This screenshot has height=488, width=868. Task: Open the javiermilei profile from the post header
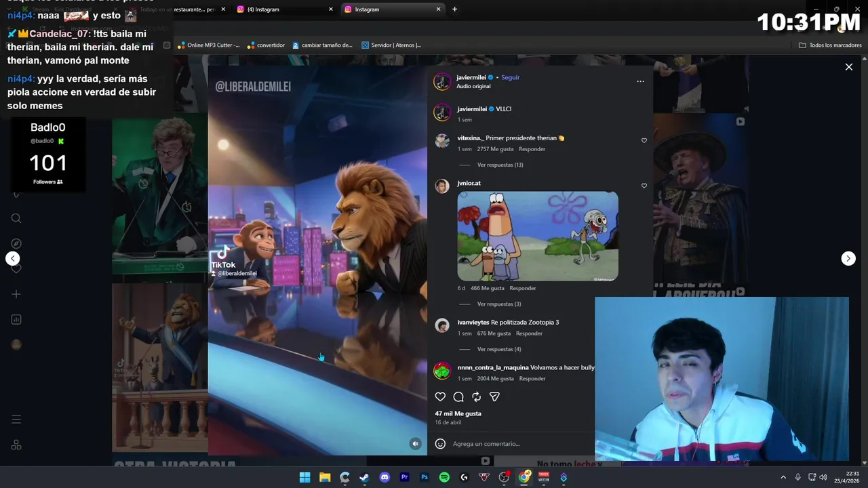pyautogui.click(x=471, y=77)
